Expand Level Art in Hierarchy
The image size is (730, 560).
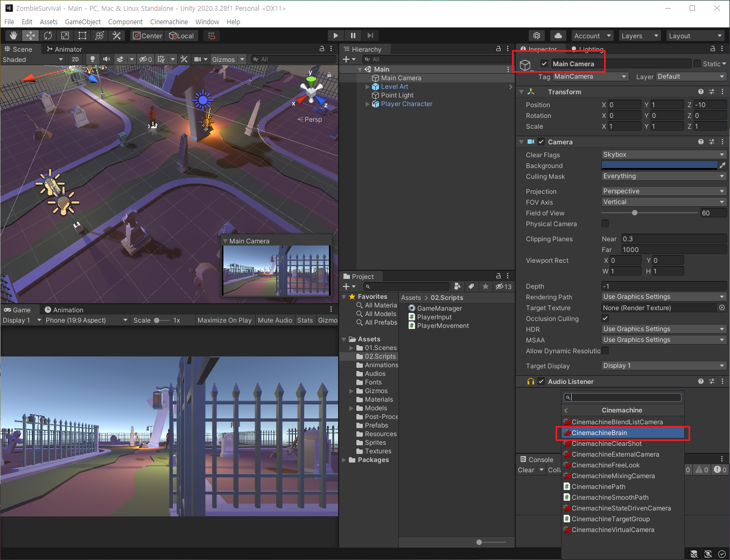(368, 87)
